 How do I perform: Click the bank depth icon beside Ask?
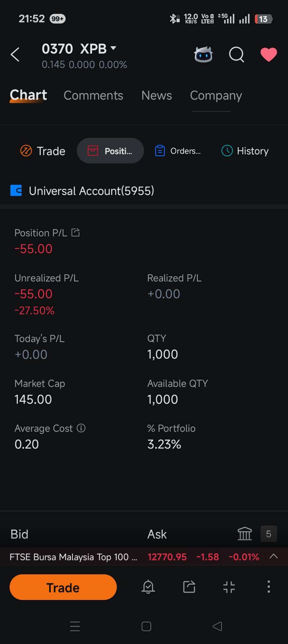coord(245,534)
